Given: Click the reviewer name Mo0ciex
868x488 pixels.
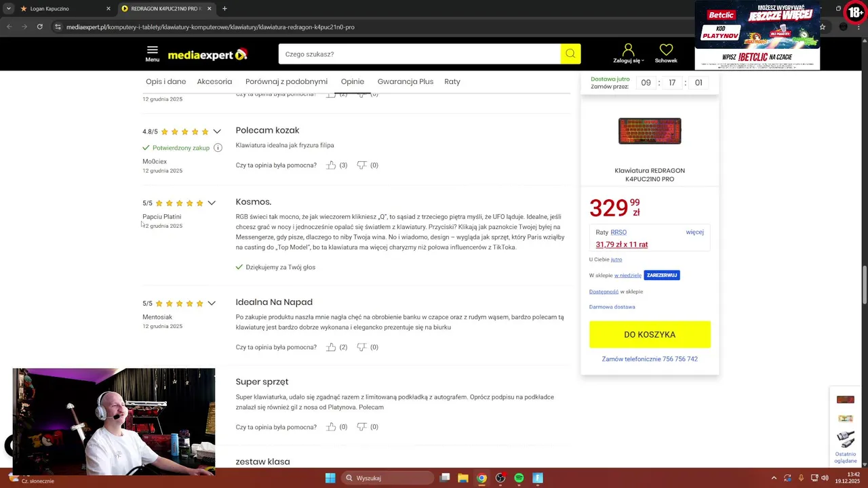Looking at the screenshot, I should (155, 161).
